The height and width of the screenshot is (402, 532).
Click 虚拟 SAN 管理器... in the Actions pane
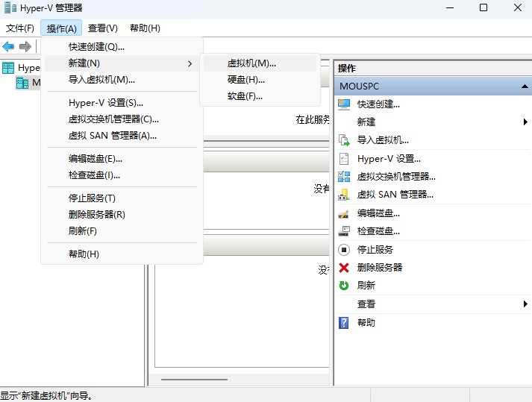click(395, 195)
